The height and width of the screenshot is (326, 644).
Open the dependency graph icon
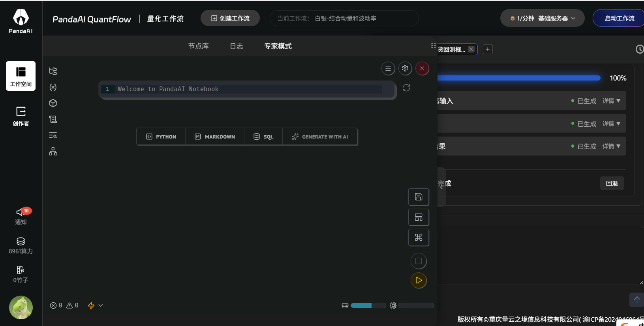click(x=53, y=152)
